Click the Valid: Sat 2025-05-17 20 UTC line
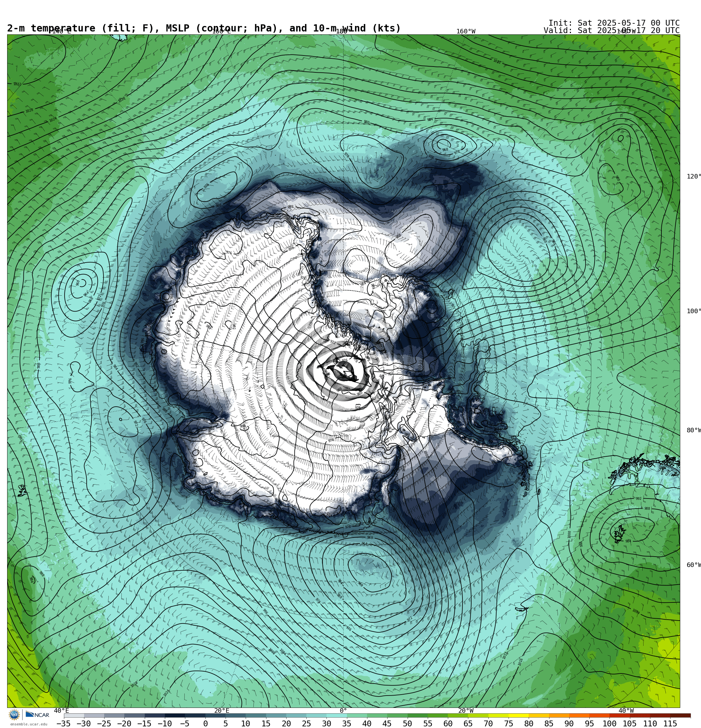Image resolution: width=701 pixels, height=728 pixels. [x=611, y=31]
